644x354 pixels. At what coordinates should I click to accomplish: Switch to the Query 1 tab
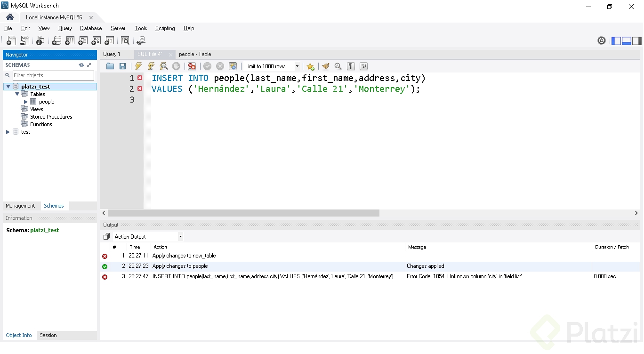(x=112, y=54)
